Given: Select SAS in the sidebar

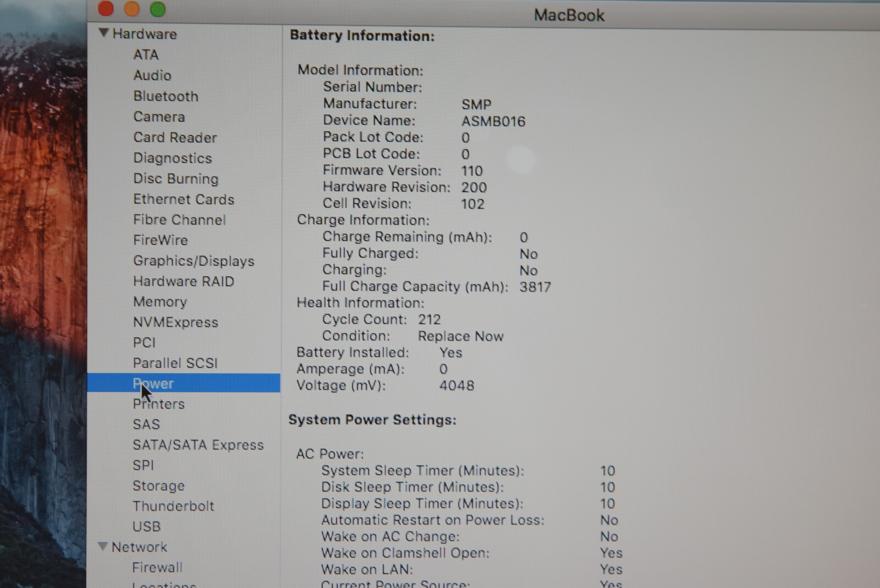Looking at the screenshot, I should tap(146, 425).
